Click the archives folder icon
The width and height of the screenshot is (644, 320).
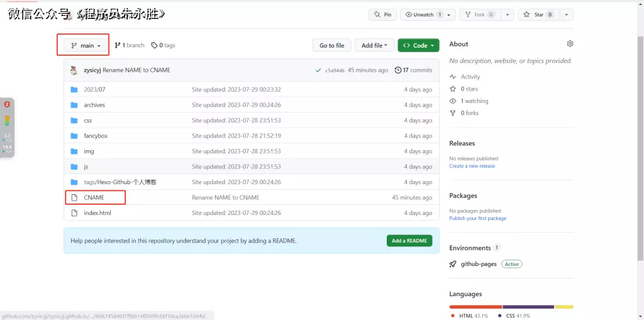(74, 105)
